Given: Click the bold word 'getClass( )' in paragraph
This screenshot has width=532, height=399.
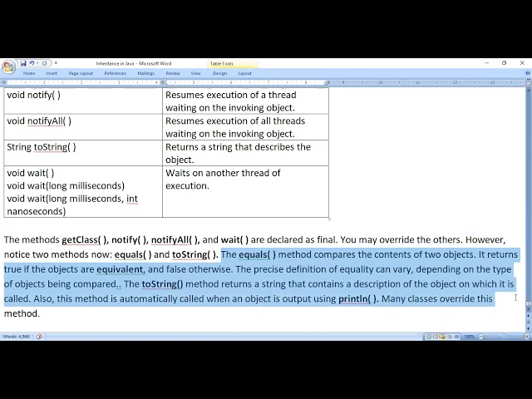Looking at the screenshot, I should [84, 240].
